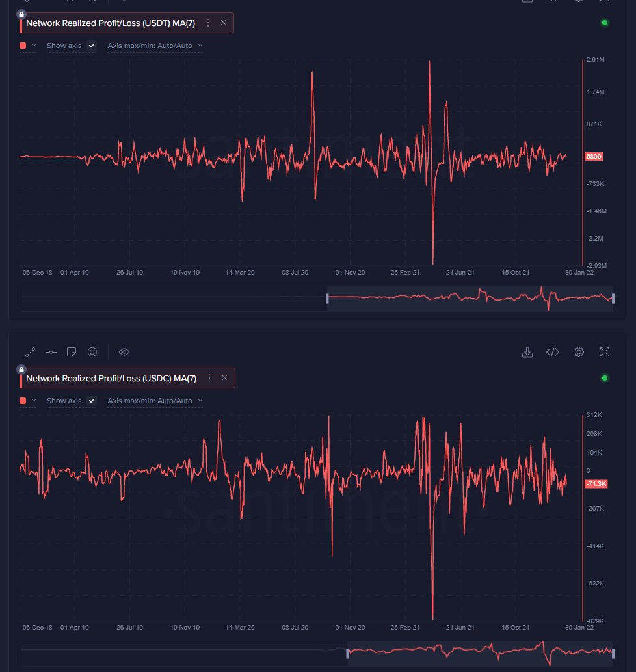Open USDC chart settings gear

(x=579, y=353)
